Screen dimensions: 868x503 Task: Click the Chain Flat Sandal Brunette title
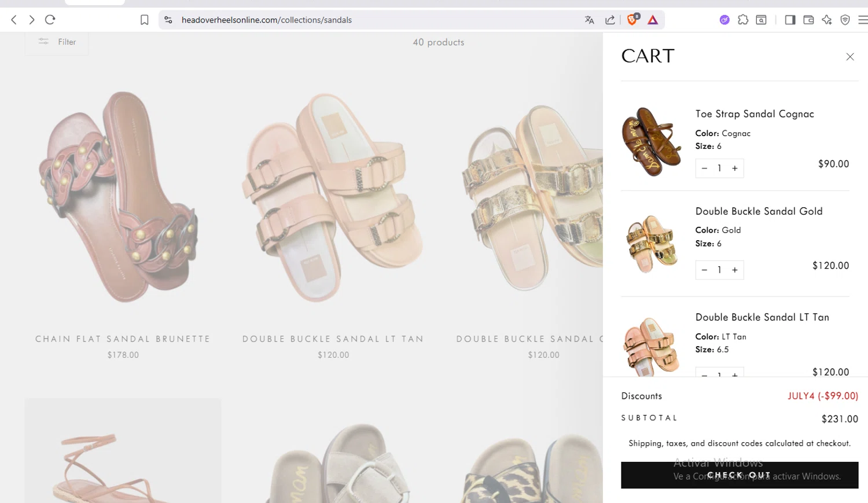[x=123, y=339]
